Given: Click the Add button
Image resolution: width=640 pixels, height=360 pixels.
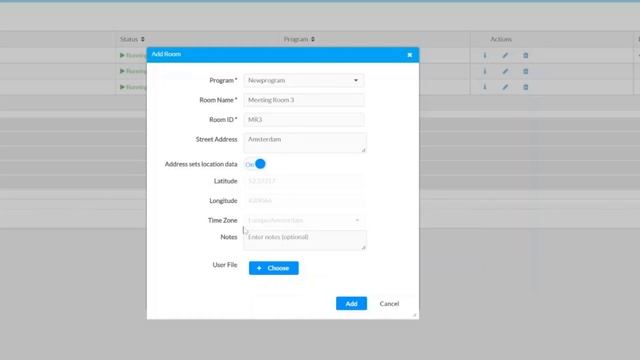Looking at the screenshot, I should coord(351,303).
